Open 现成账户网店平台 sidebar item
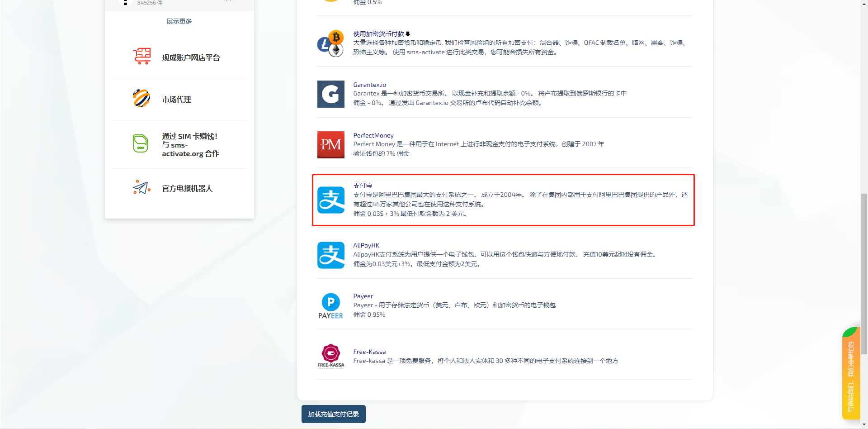 (191, 58)
